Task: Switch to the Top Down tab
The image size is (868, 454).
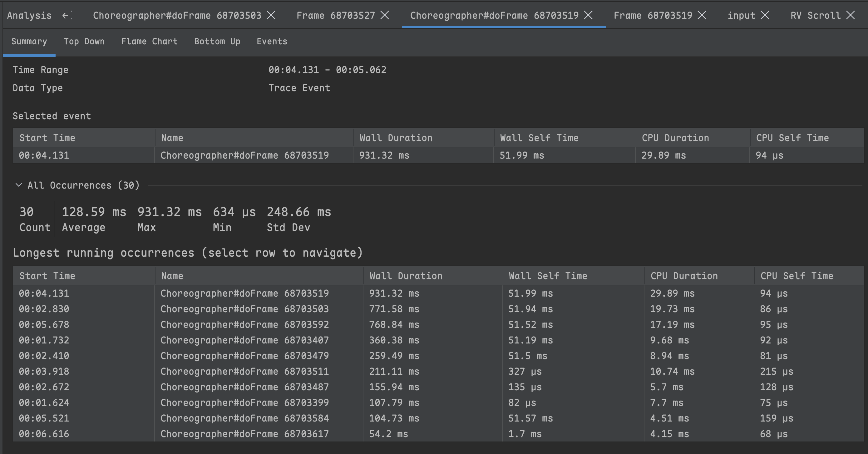Action: pyautogui.click(x=84, y=42)
